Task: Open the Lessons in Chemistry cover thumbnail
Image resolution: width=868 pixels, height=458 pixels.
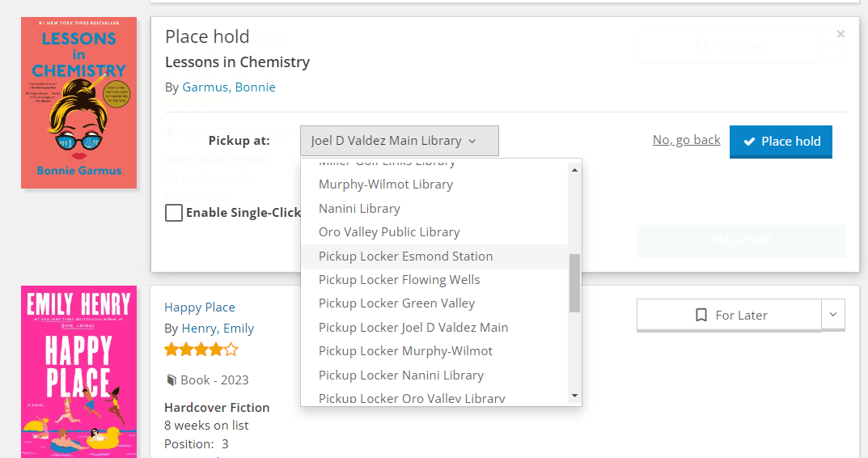Action: click(x=78, y=103)
